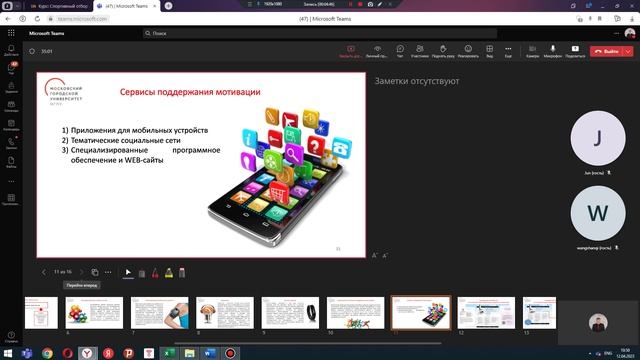
Task: Open Windows Start menu
Action: [x=7, y=353]
